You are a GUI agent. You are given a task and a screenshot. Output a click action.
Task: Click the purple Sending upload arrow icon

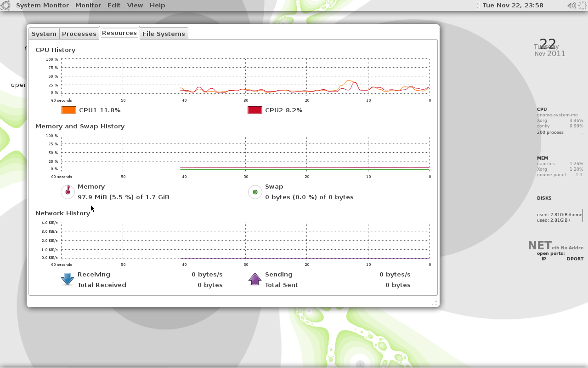[254, 279]
